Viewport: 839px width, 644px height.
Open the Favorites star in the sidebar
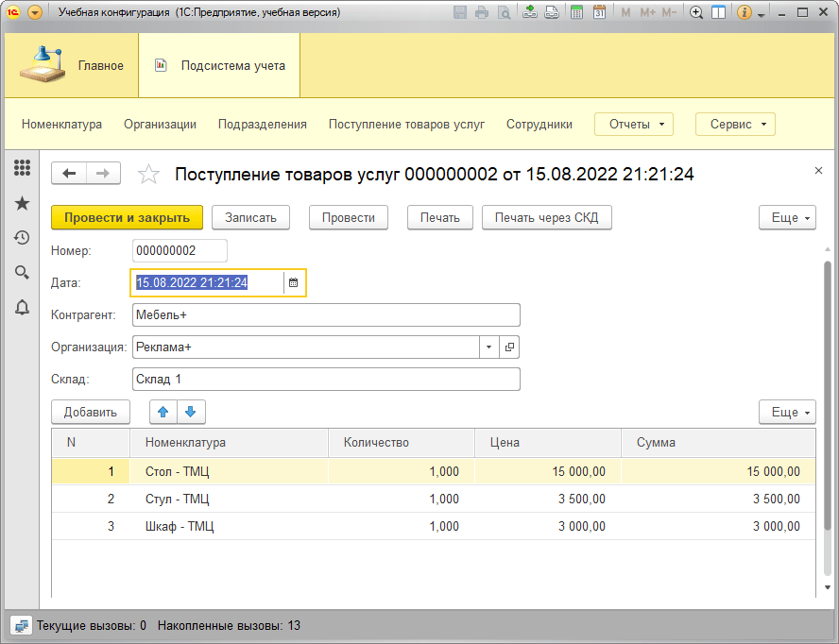pyautogui.click(x=22, y=203)
